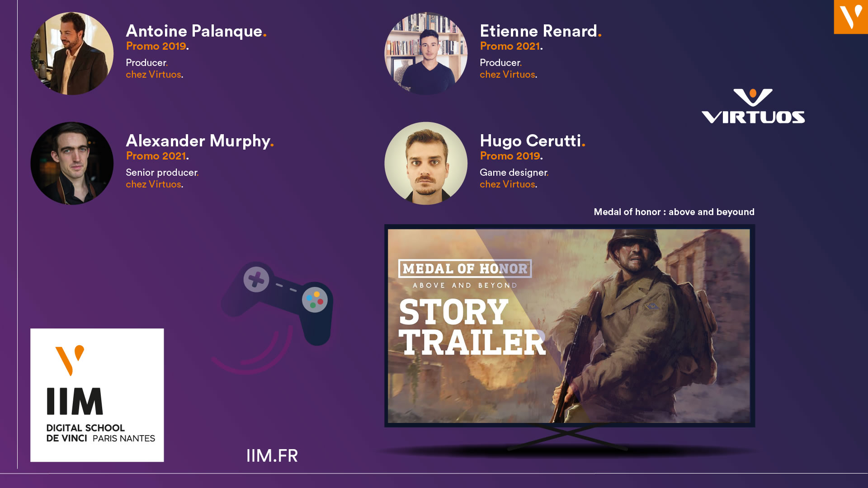Click 'chez Virtuos' under Hugo Cerutti

coord(508,184)
